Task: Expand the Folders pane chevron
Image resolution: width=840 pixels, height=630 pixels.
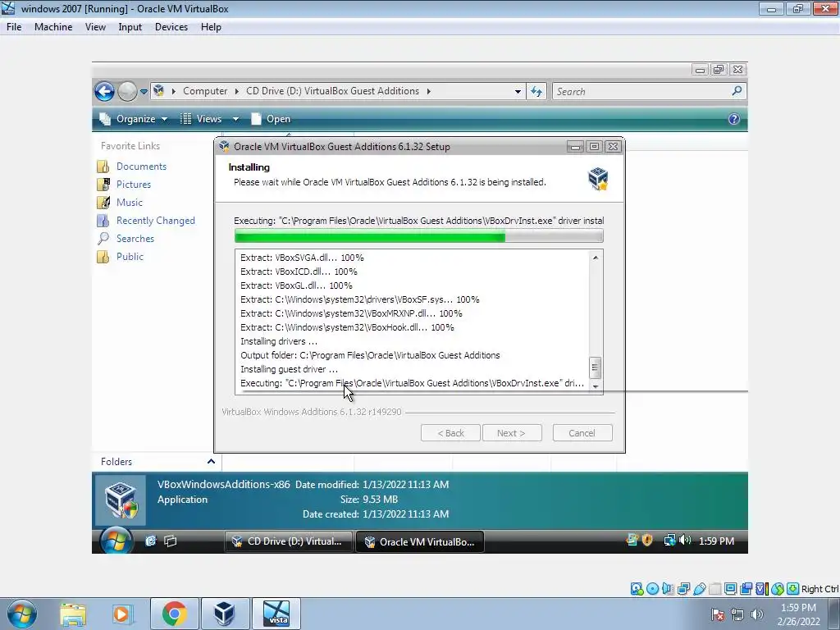Action: [x=211, y=461]
